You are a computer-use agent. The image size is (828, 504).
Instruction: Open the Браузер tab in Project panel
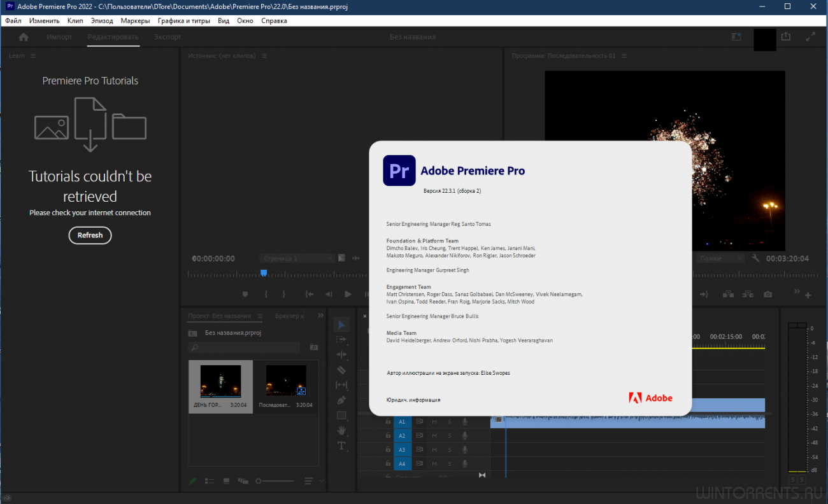(289, 316)
